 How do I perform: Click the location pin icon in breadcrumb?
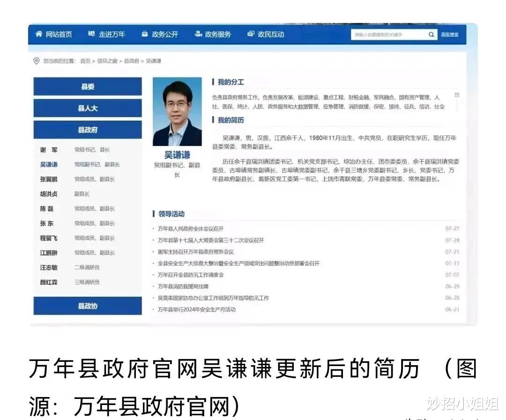tap(37, 61)
